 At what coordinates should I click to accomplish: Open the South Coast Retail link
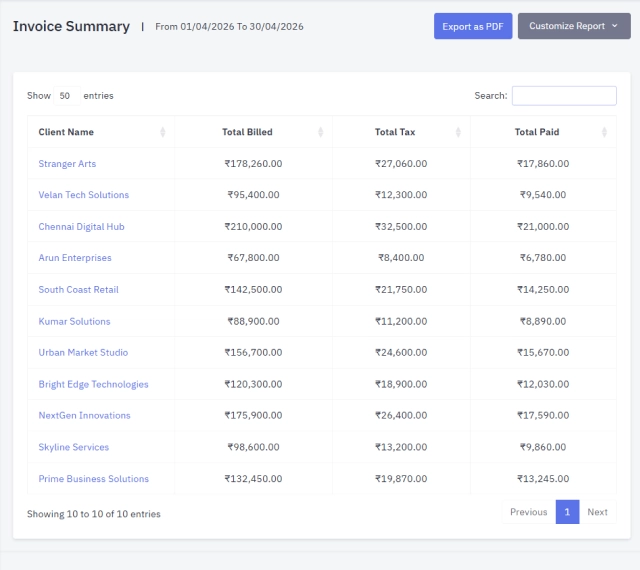click(x=78, y=289)
